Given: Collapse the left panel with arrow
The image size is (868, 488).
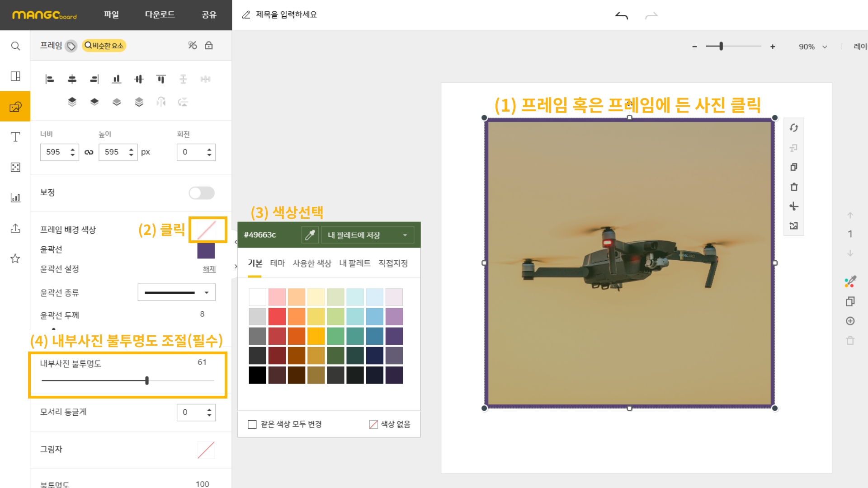Looking at the screenshot, I should coord(236,242).
